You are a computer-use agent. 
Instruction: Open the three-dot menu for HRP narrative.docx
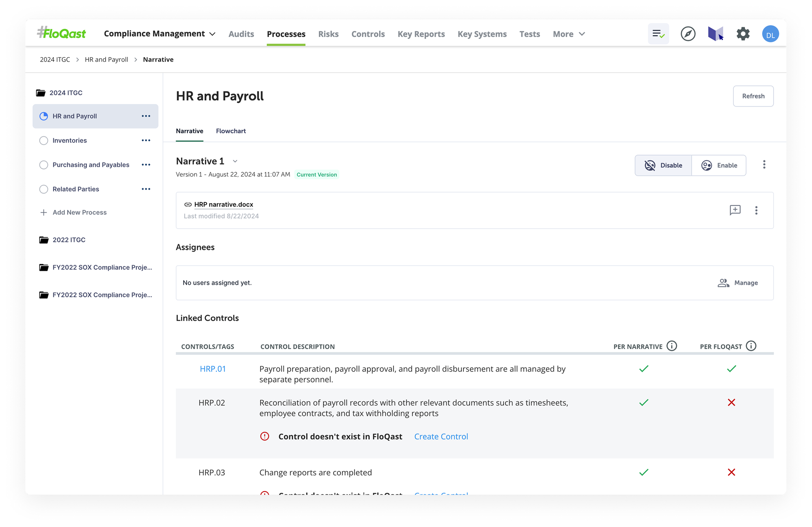[756, 210]
